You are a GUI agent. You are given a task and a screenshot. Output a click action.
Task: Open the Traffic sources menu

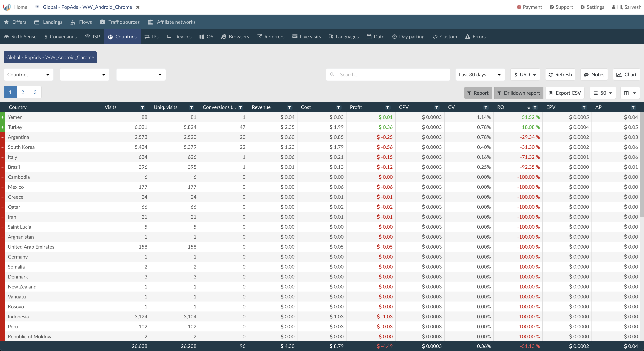[120, 22]
